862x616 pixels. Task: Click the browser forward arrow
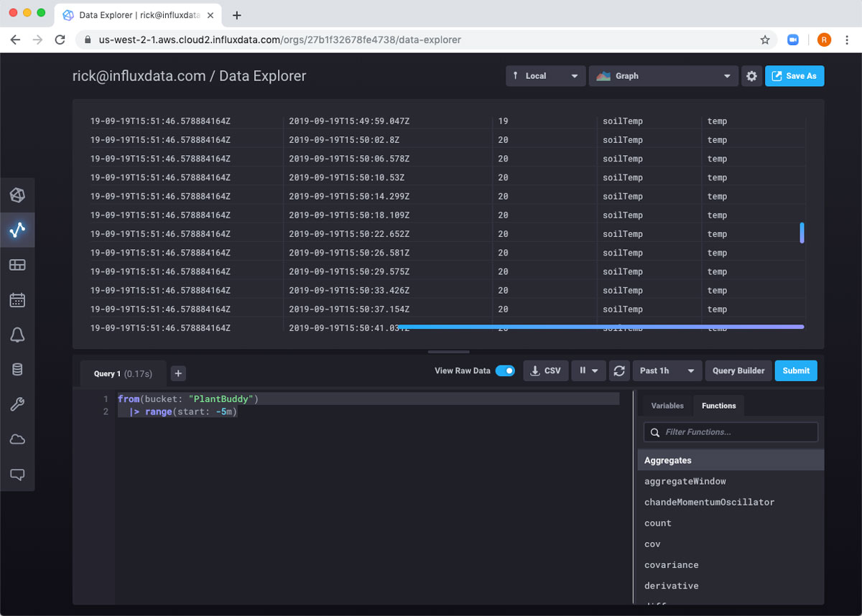pos(37,40)
